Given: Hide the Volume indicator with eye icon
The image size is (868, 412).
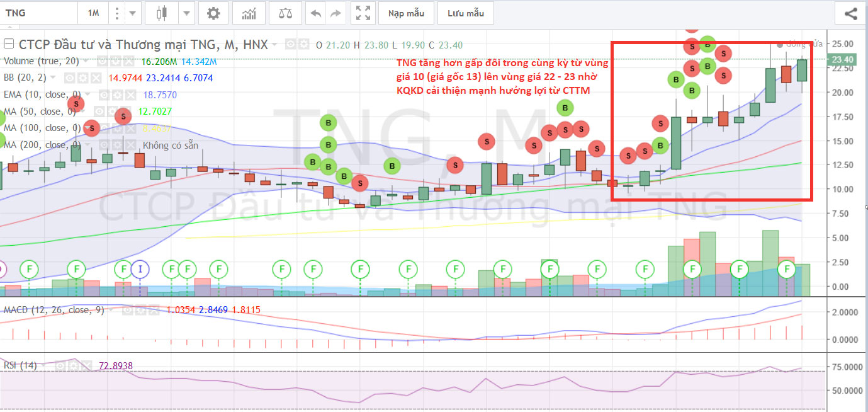Looking at the screenshot, I should click(x=102, y=62).
